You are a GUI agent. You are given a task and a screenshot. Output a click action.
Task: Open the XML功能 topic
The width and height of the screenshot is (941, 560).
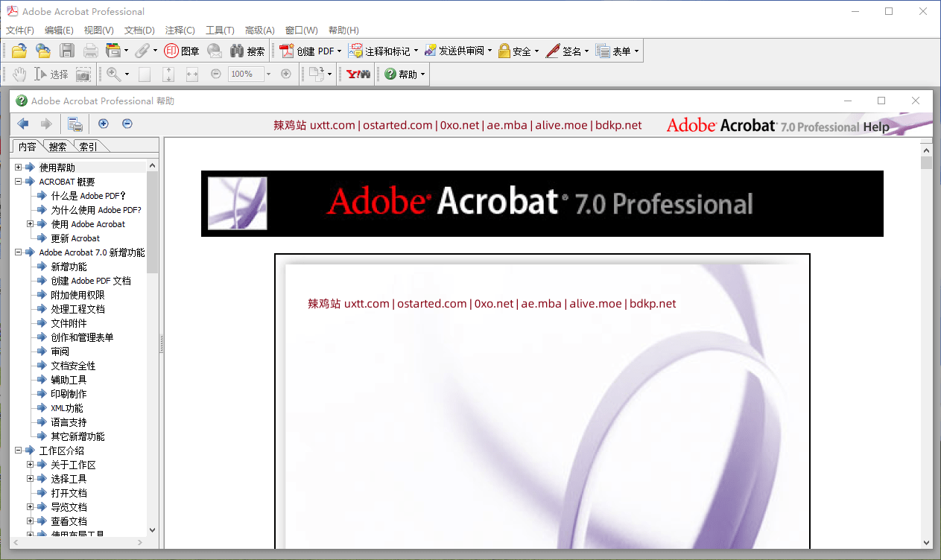pyautogui.click(x=67, y=408)
